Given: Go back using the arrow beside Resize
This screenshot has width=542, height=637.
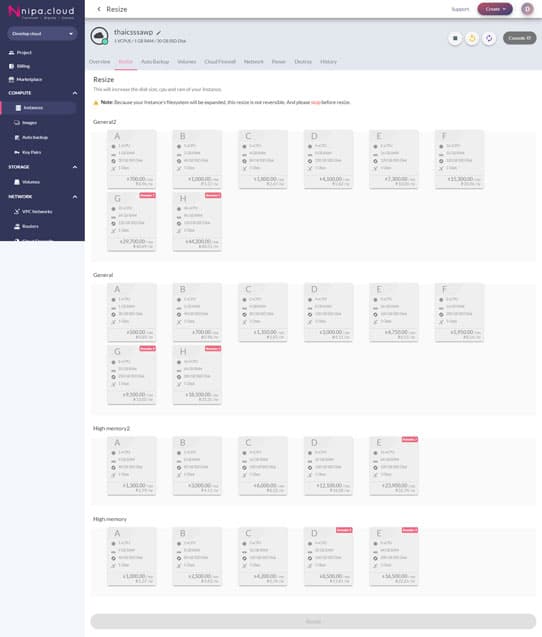Looking at the screenshot, I should coord(99,9).
